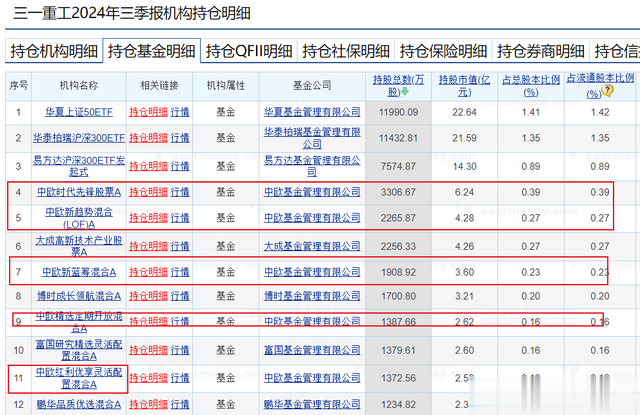This screenshot has width=640, height=415.
Task: Select holdings value 2256.33
Action: tap(398, 246)
